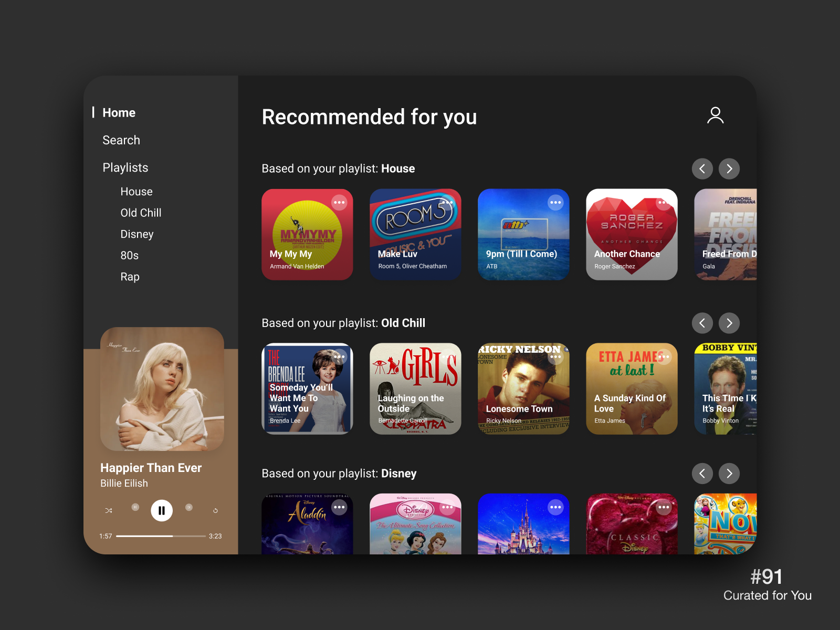Play Freed From Desire by Gala
Viewport: 840px width, 630px height.
pyautogui.click(x=726, y=235)
